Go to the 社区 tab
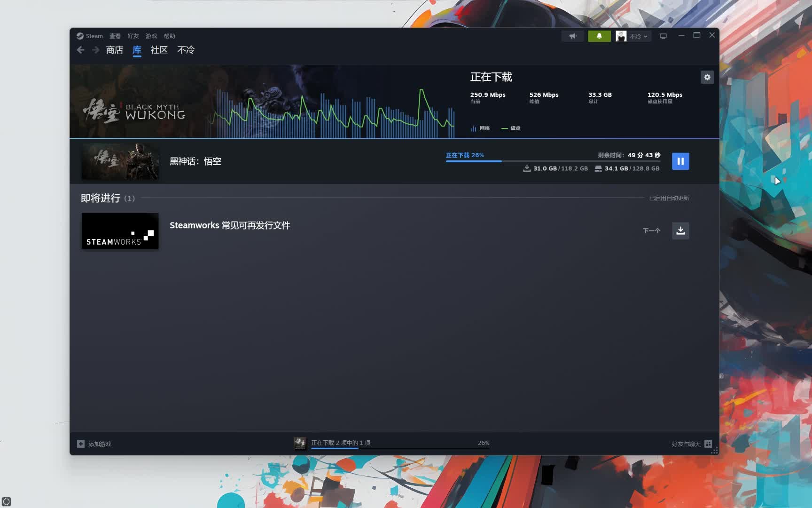 [x=159, y=50]
